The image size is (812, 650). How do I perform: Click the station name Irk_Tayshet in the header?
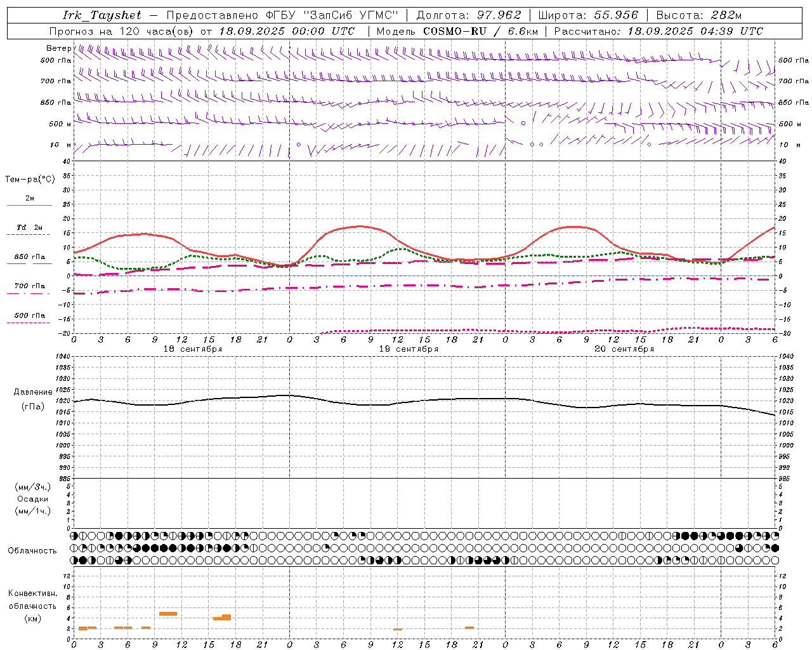[x=102, y=15]
